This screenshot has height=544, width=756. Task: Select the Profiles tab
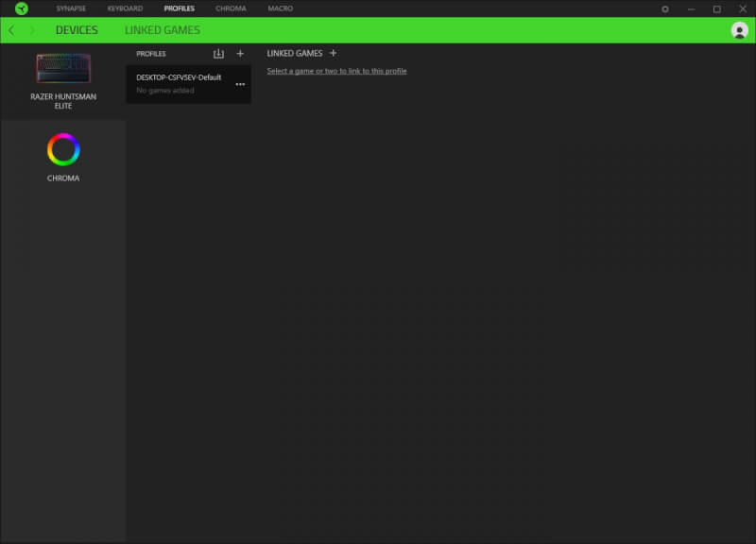179,8
